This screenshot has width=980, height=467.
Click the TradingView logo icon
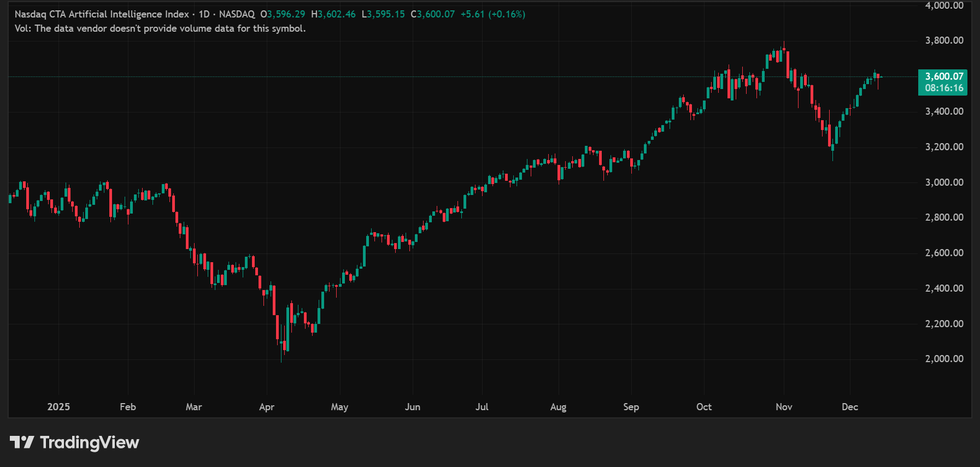pyautogui.click(x=22, y=442)
